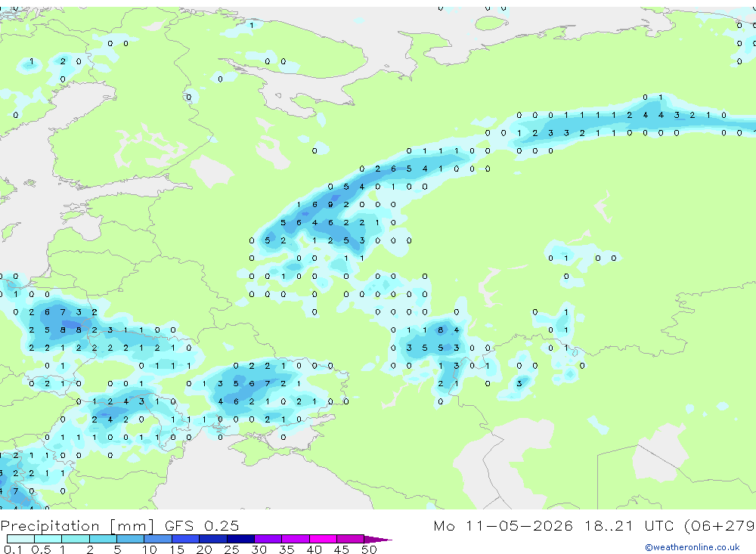The image size is (756, 554).
Task: Click the 'GFS 0.25' model label
Action: [202, 525]
